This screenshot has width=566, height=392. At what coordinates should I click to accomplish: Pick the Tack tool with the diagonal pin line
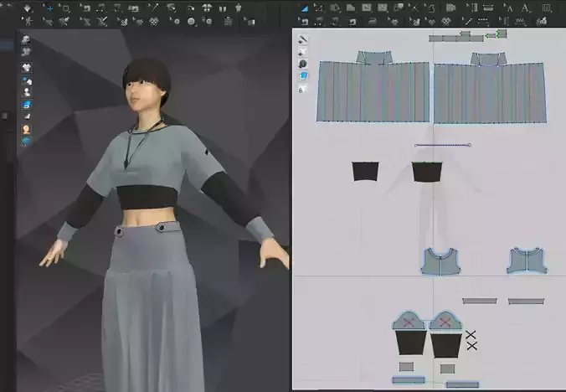[x=153, y=8]
